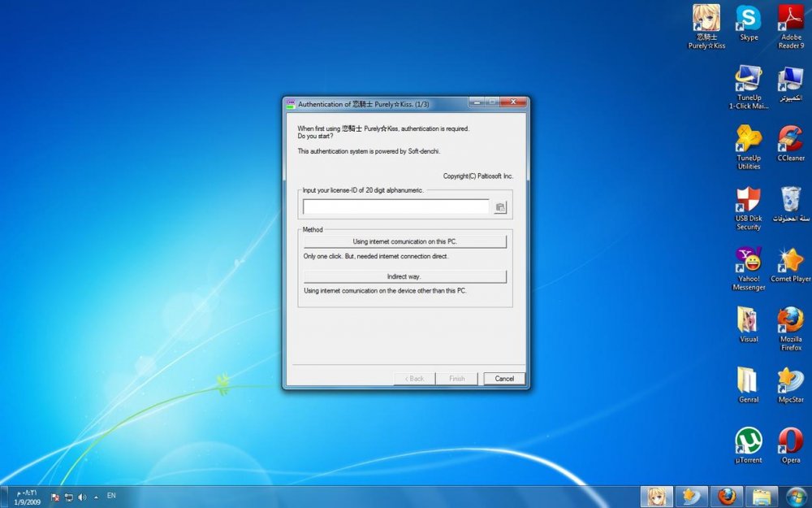Click the paste icon beside license field
Image resolution: width=812 pixels, height=508 pixels.
[x=500, y=207]
